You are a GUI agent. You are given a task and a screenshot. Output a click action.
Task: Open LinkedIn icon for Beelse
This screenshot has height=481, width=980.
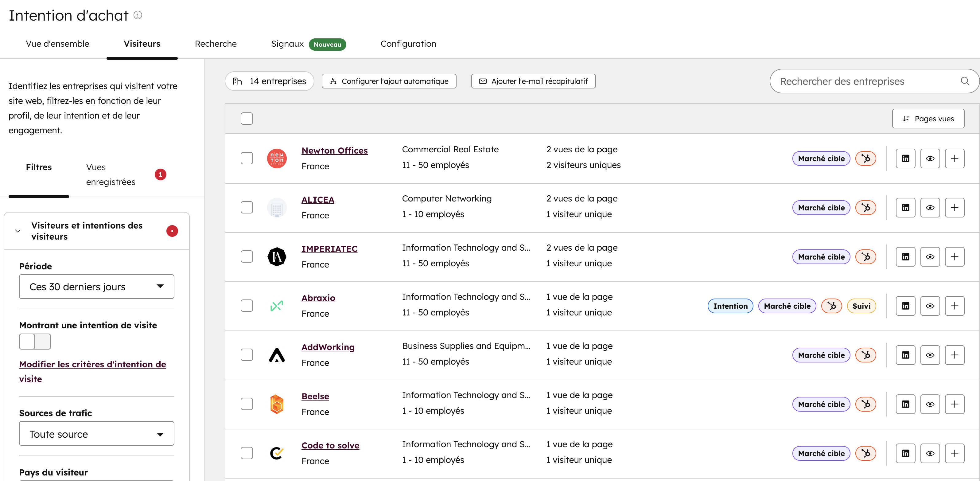(905, 404)
